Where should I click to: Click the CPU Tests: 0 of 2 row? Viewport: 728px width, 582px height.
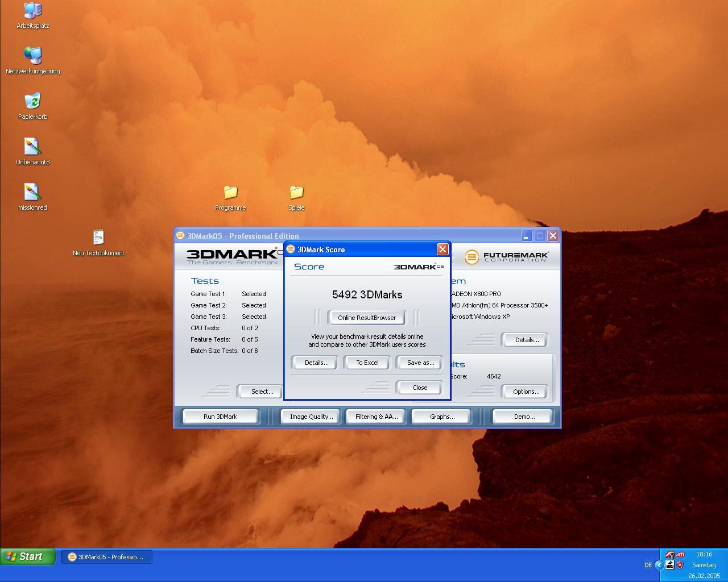point(224,328)
